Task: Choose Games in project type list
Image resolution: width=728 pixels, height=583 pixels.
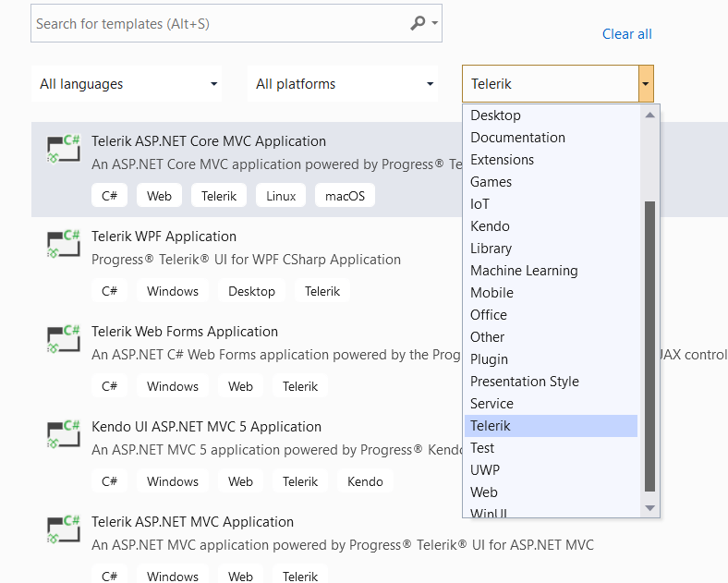Action: pos(551,182)
